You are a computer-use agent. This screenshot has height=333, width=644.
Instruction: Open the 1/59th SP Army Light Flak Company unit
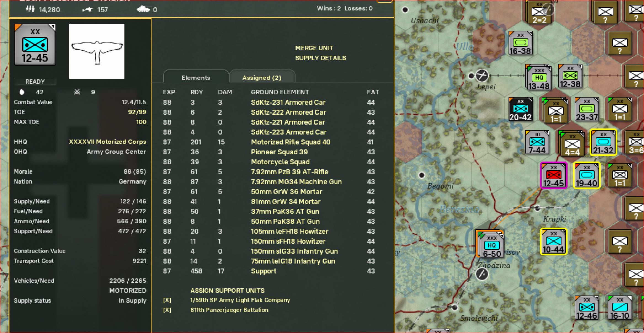(240, 300)
